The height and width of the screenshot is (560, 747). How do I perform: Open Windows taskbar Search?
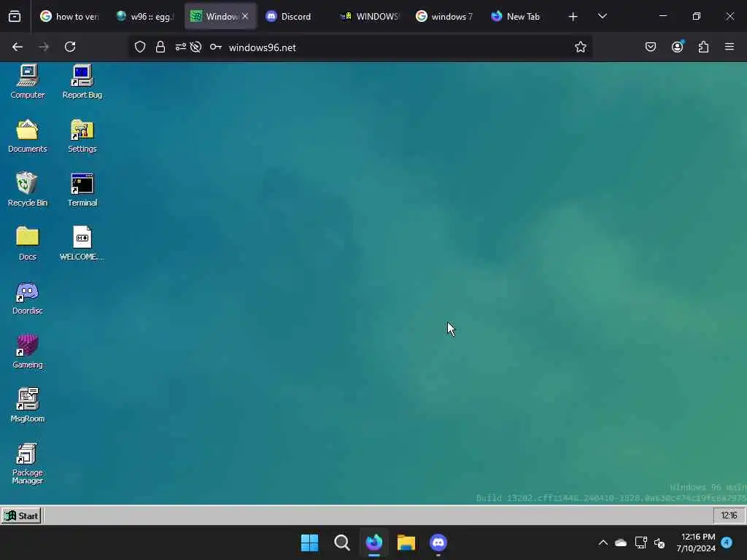tap(341, 542)
